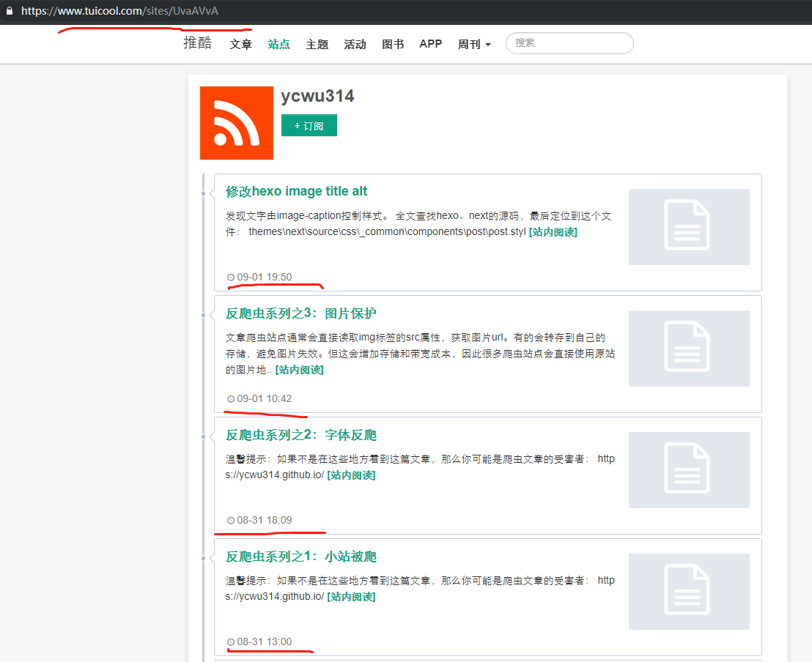Click the 推酷 site logo
The height and width of the screenshot is (662, 812).
(x=197, y=43)
